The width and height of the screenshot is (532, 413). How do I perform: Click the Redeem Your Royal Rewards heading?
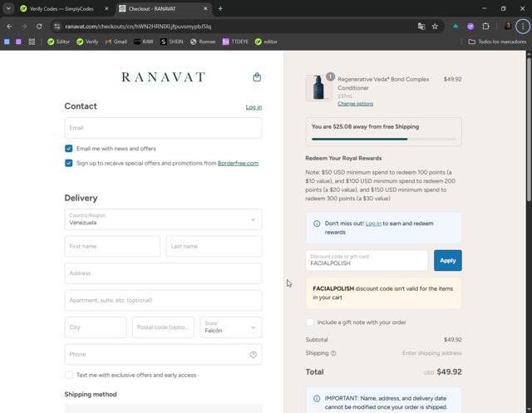pos(343,159)
